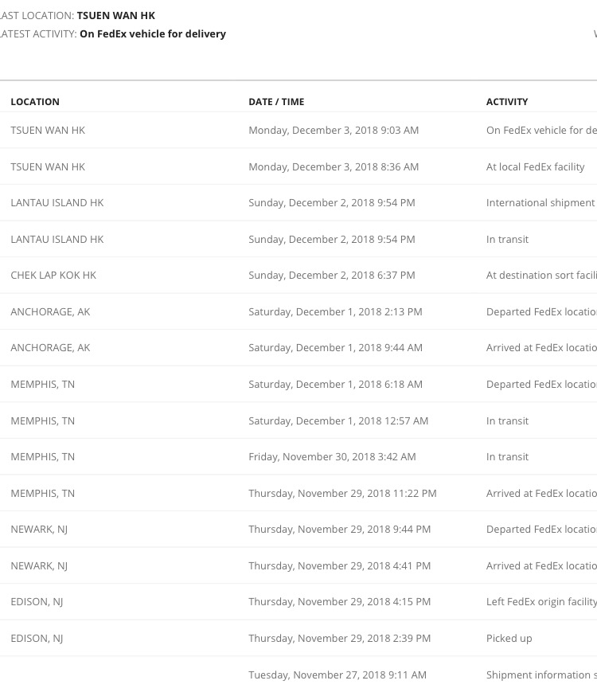
Task: Click 'In transit' activity for Lantau Island
Action: [x=507, y=239]
